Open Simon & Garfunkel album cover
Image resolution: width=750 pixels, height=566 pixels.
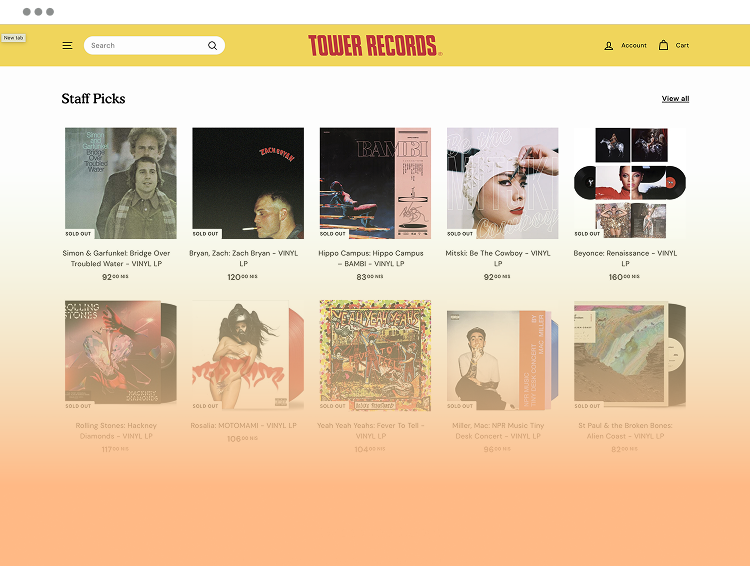click(121, 183)
